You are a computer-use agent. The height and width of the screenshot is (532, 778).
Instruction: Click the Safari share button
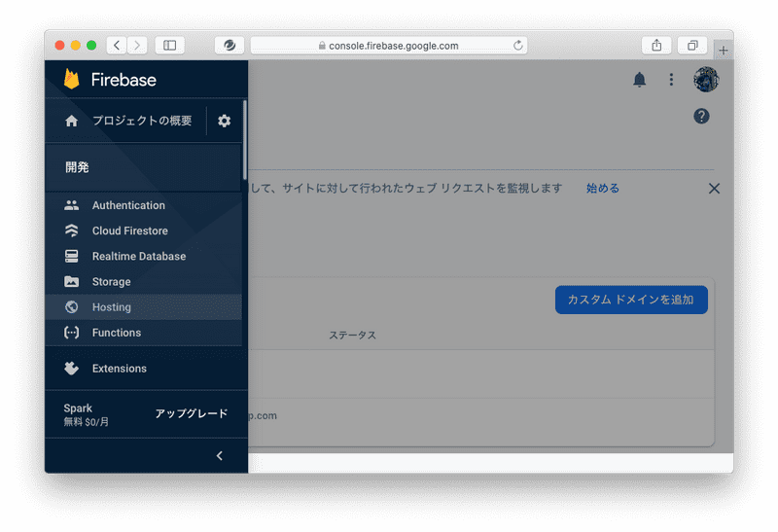[x=656, y=46]
